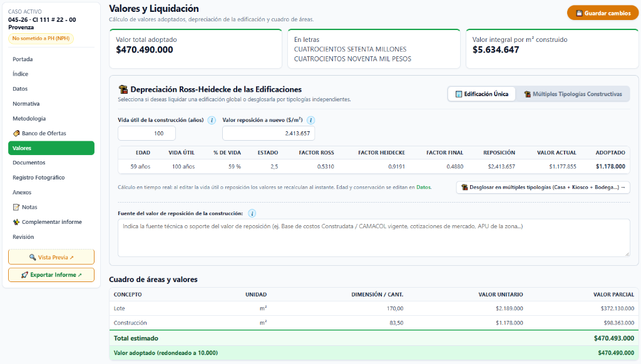Click Lote partial value $372.130.000
The height and width of the screenshot is (364, 641).
click(x=617, y=308)
